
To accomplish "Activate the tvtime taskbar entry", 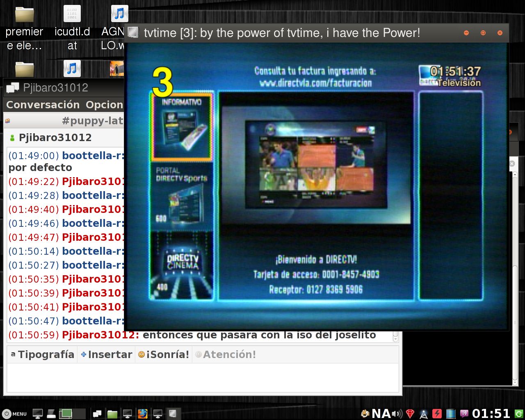I will point(173,414).
